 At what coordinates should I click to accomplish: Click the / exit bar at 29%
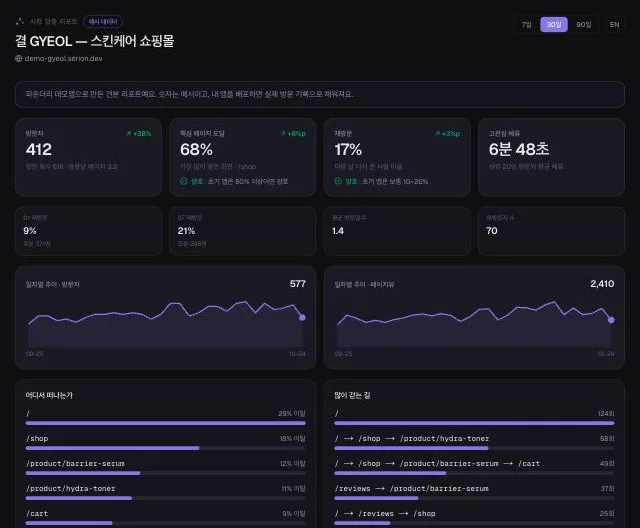165,423
